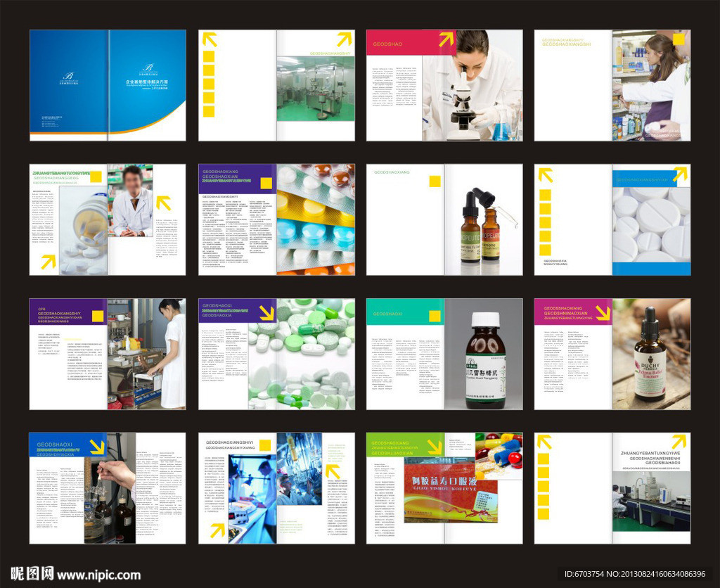Click the magenta header above tincture spread
This screenshot has height=588, width=720.
pyautogui.click(x=573, y=312)
